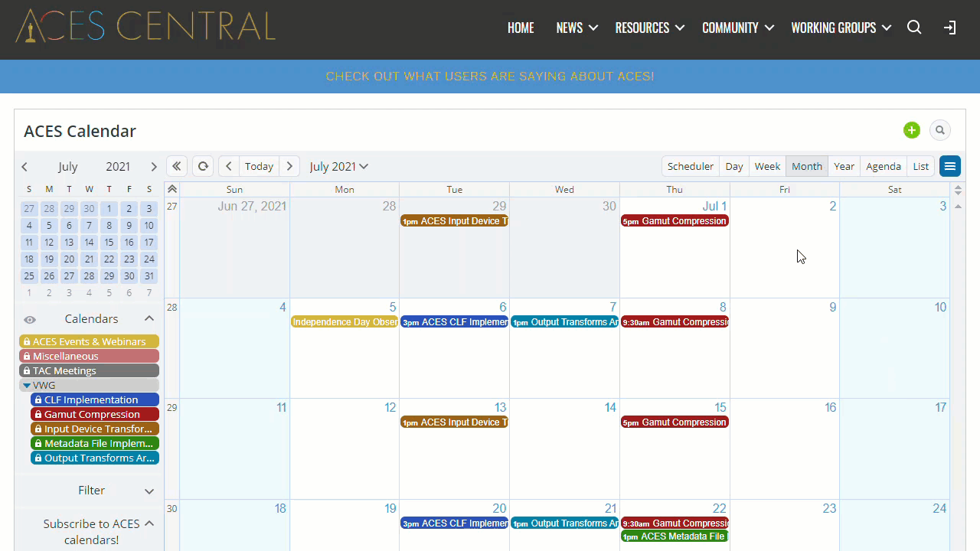Open the Resources dropdown menu
This screenshot has height=551, width=980.
pyautogui.click(x=649, y=28)
